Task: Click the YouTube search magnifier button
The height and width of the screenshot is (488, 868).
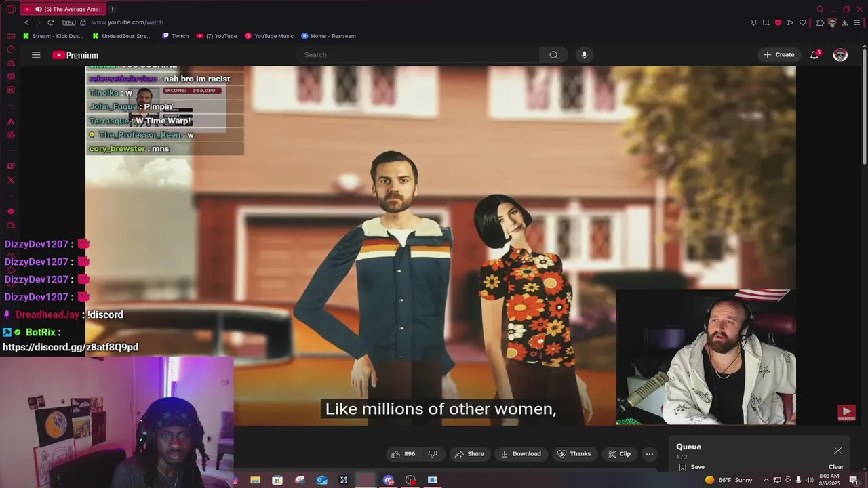Action: coord(553,55)
